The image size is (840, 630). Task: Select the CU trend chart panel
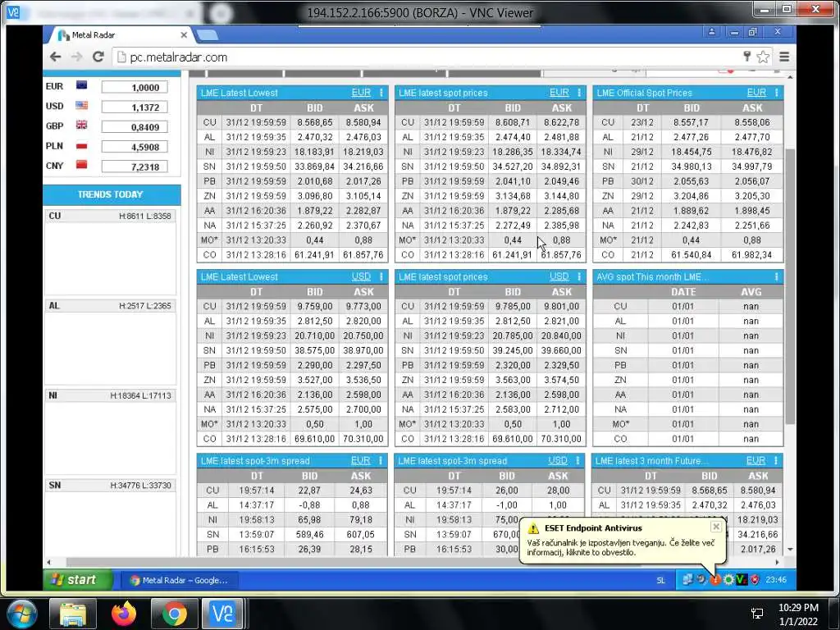click(x=110, y=253)
